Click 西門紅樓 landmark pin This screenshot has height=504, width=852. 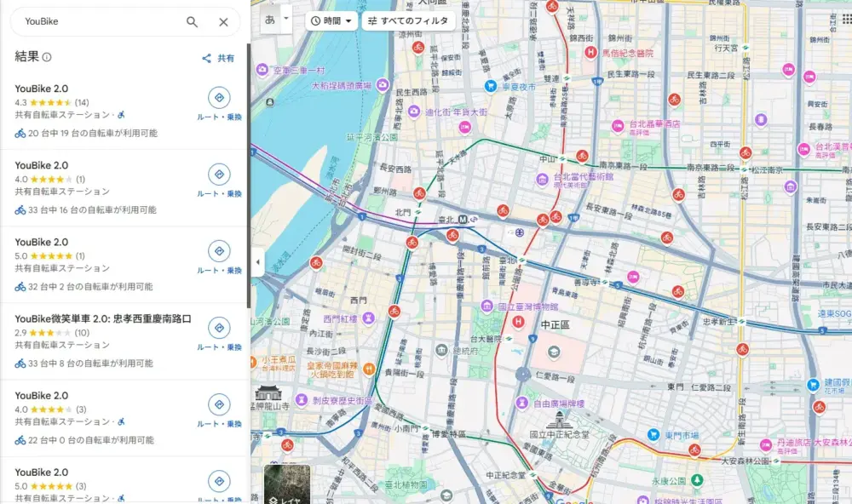pyautogui.click(x=368, y=318)
